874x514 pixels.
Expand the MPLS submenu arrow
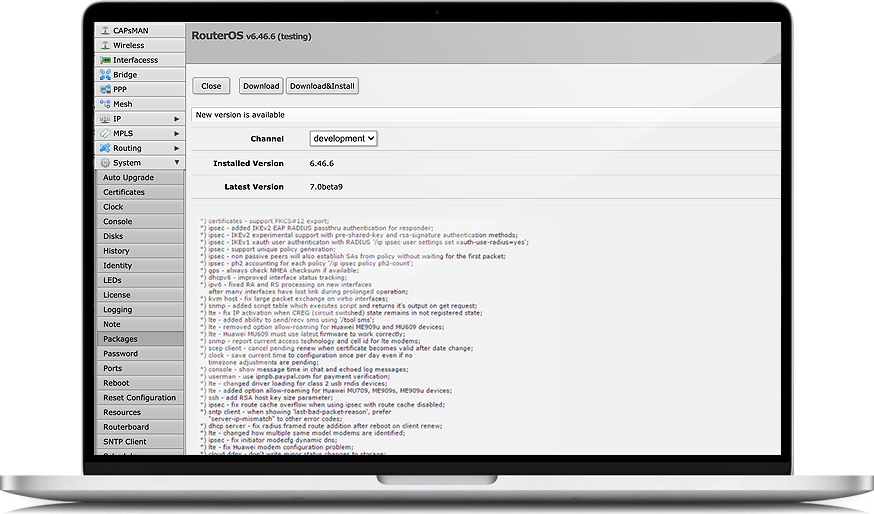[x=176, y=133]
